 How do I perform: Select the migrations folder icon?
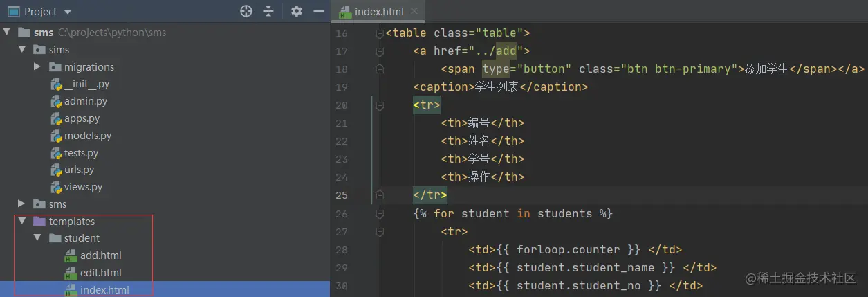click(55, 66)
